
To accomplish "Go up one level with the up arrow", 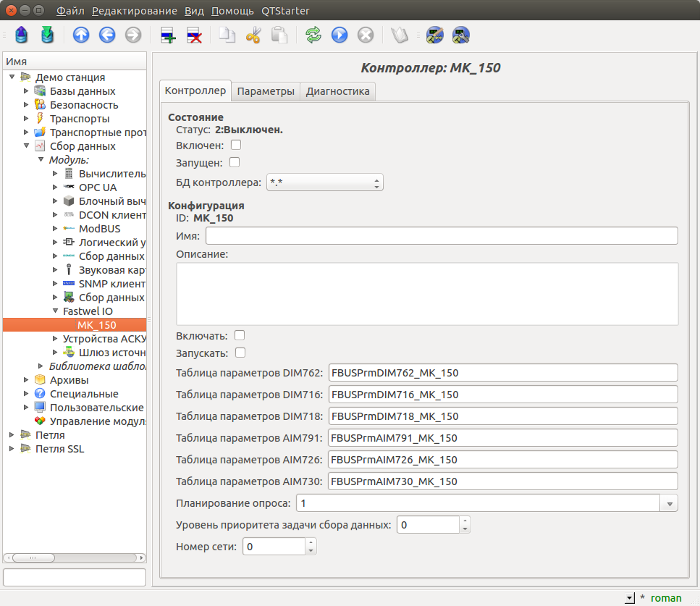I will pos(81,35).
